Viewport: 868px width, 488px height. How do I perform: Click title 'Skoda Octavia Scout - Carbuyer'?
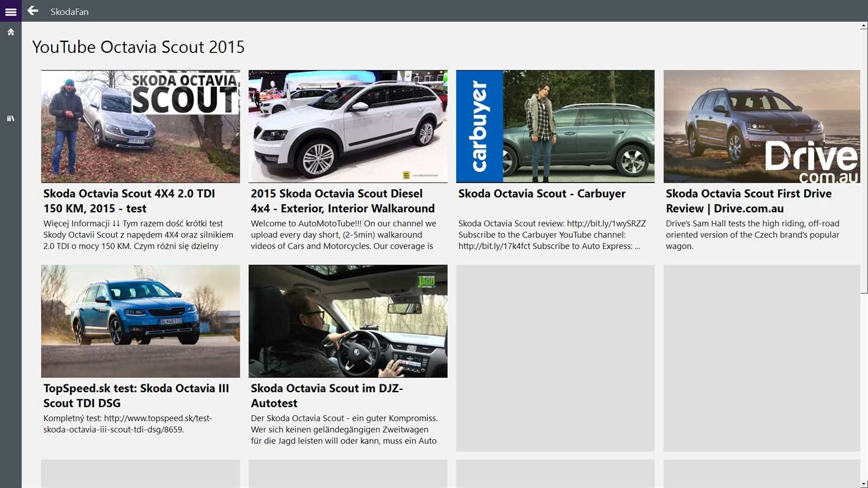tap(542, 193)
